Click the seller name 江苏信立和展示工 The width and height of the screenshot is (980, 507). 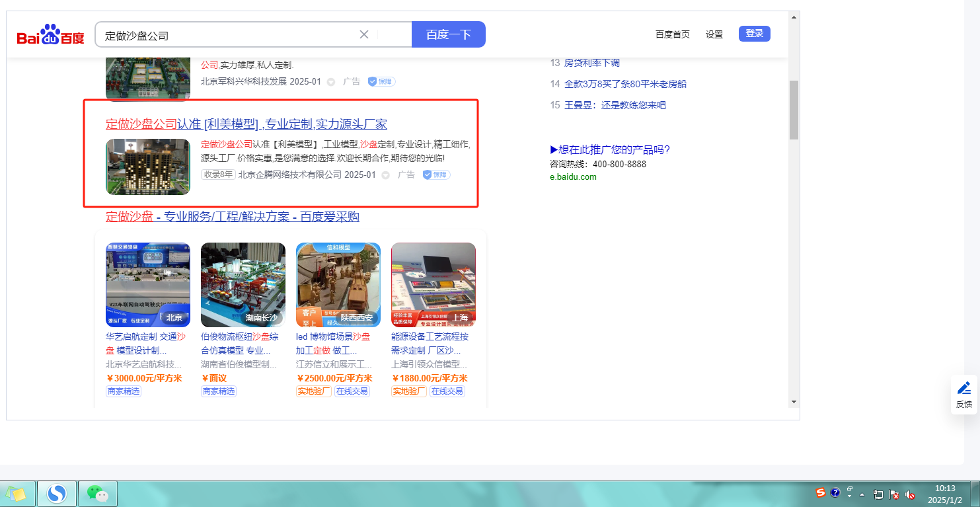334,364
